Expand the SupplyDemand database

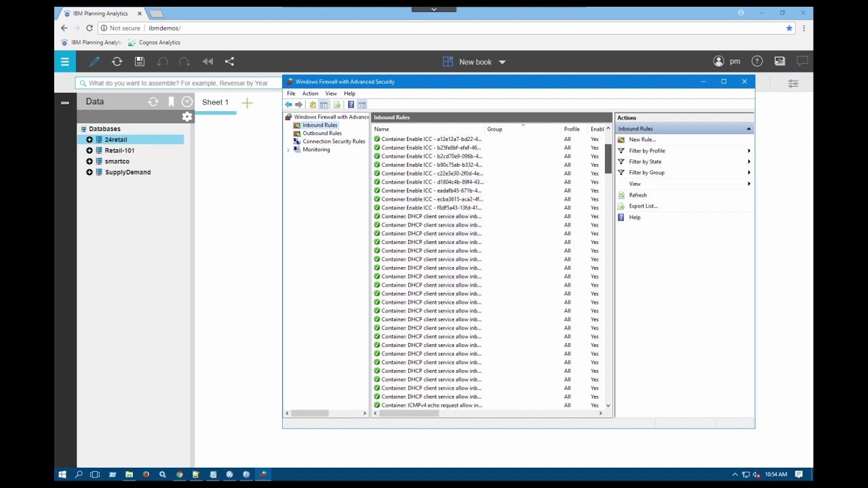pos(90,172)
